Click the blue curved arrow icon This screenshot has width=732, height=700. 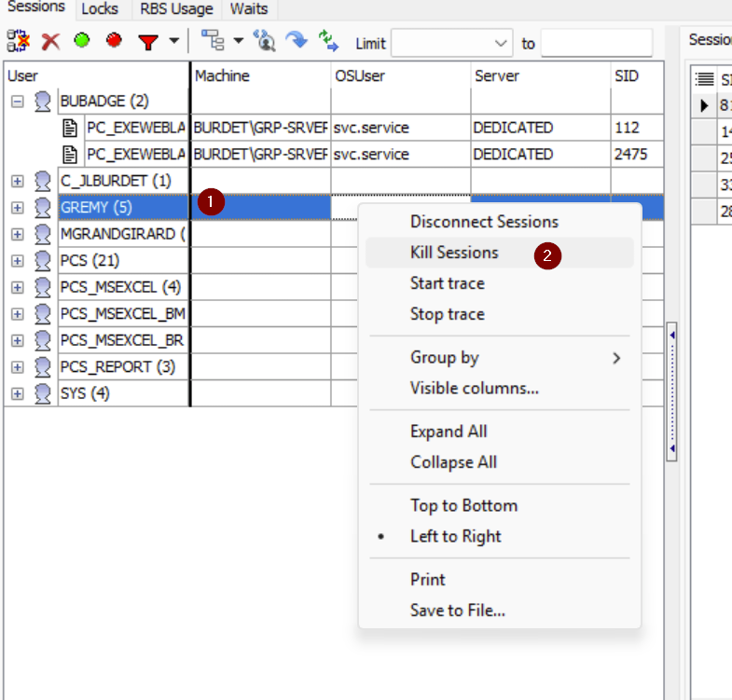tap(297, 41)
